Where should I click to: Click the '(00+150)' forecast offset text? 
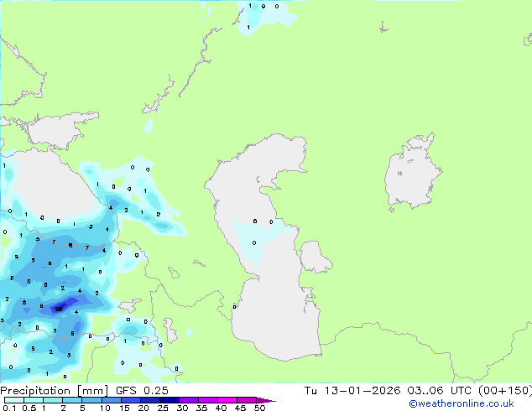(x=505, y=391)
